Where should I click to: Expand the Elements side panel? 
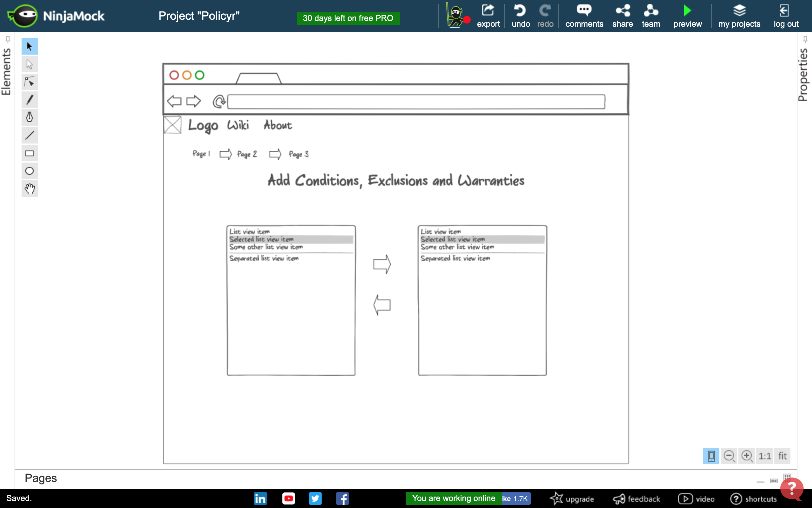tap(7, 71)
